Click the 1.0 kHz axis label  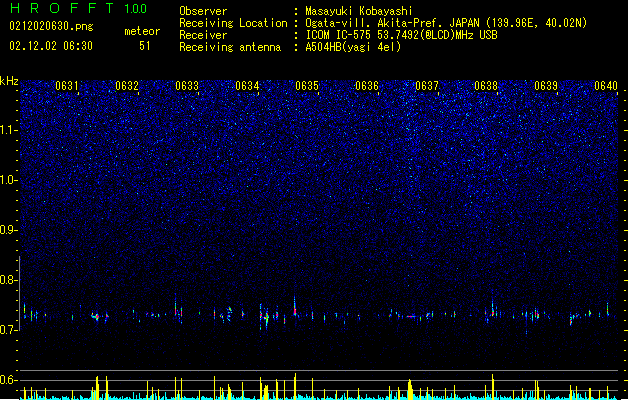(x=8, y=180)
